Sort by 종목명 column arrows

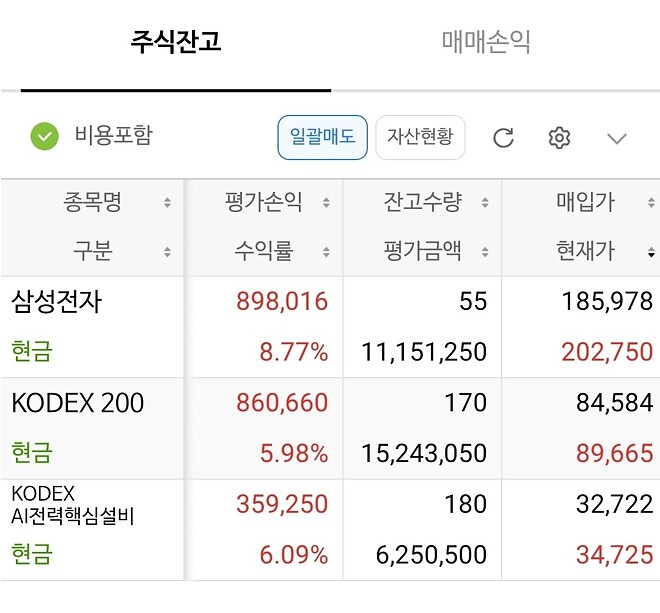168,203
